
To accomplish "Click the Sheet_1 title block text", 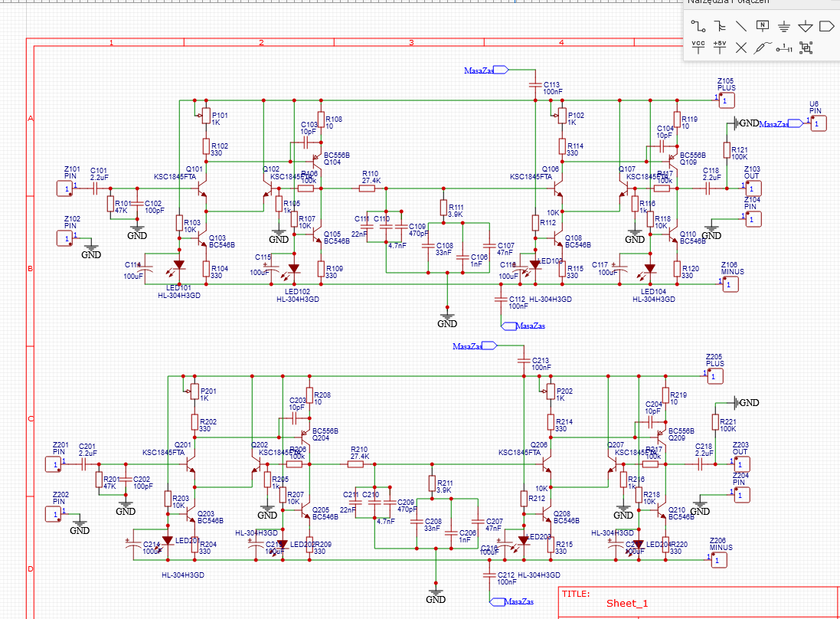I will point(627,603).
